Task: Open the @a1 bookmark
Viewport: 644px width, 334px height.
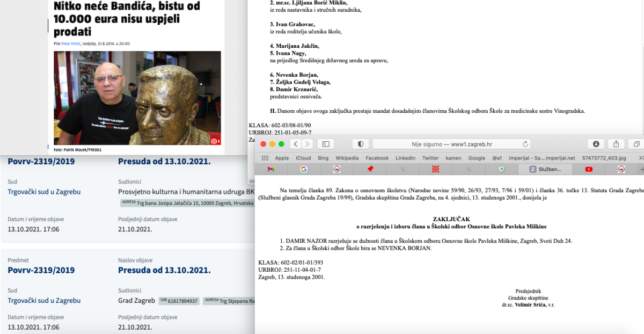Action: coord(496,158)
